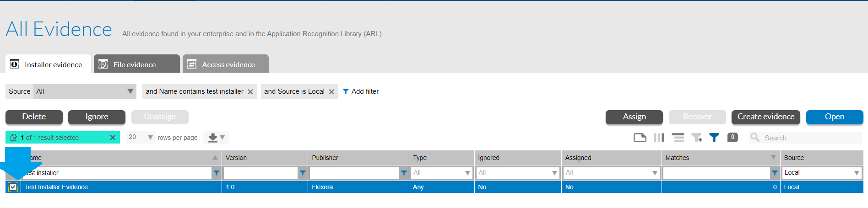Open the Type column filter dropdown
The height and width of the screenshot is (208, 868).
(441, 173)
